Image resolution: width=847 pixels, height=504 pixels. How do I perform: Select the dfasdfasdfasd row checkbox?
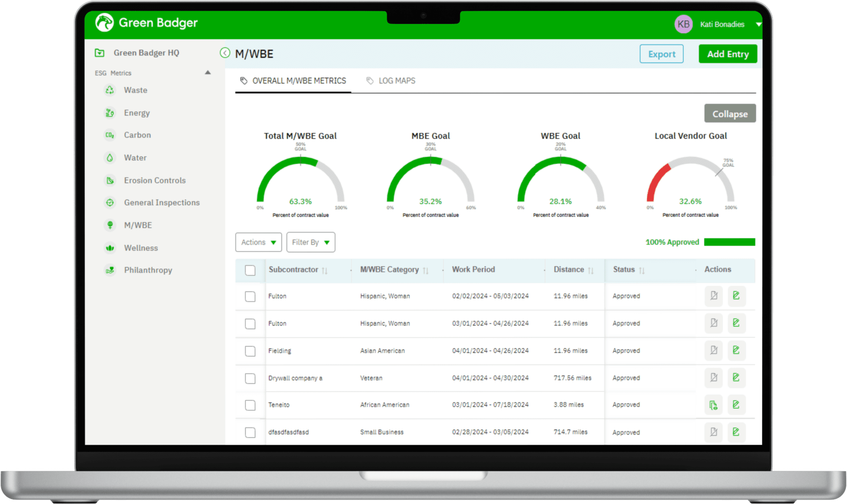point(250,432)
